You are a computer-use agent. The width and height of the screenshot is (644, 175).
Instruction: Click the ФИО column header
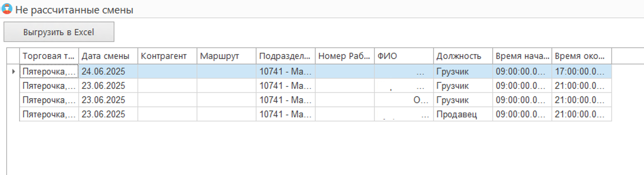[x=404, y=56]
